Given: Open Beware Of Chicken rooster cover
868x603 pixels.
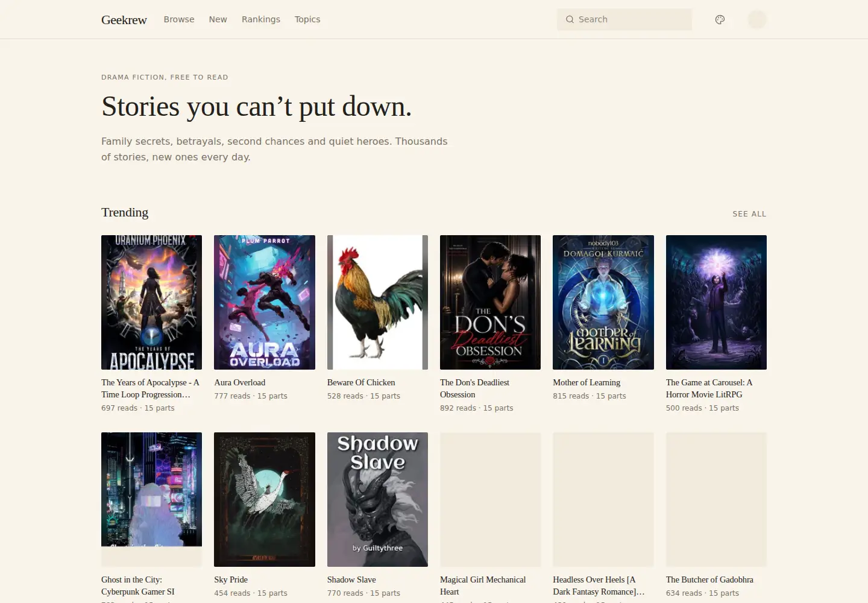Looking at the screenshot, I should pos(377,302).
